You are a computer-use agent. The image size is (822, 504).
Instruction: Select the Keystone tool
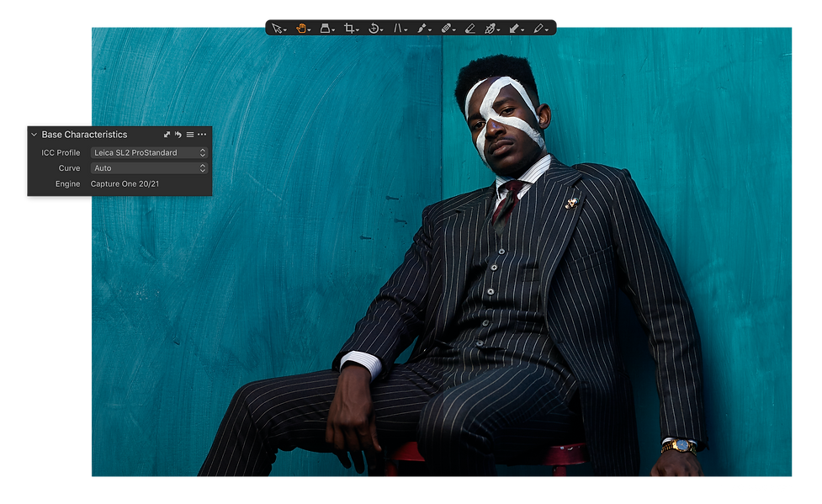pyautogui.click(x=397, y=29)
